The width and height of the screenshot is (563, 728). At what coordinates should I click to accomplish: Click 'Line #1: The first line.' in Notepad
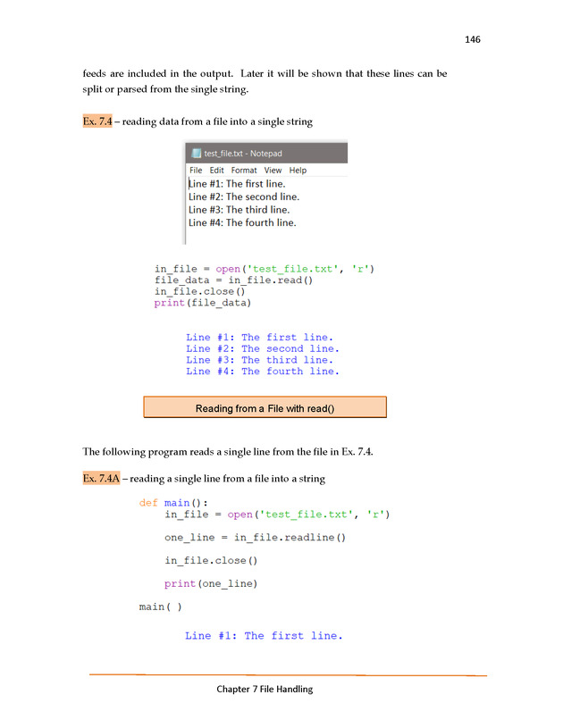click(x=237, y=184)
